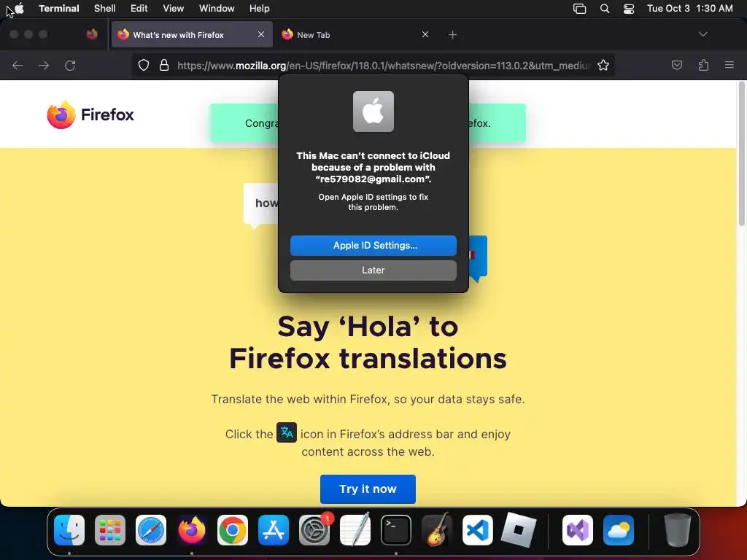Open the Terminal menu
The height and width of the screenshot is (560, 747).
click(59, 9)
